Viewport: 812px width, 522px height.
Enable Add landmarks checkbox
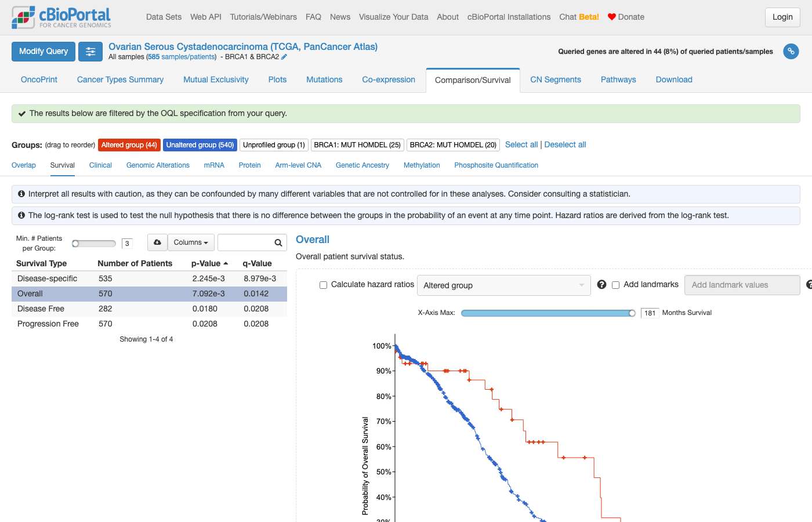tap(615, 285)
